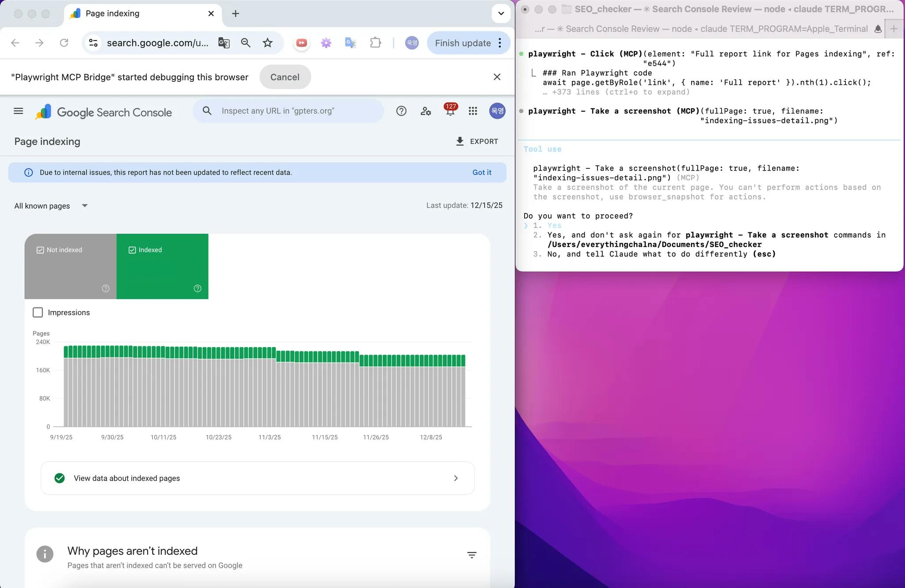Bookmark this page with star icon
The width and height of the screenshot is (905, 588).
pyautogui.click(x=267, y=43)
